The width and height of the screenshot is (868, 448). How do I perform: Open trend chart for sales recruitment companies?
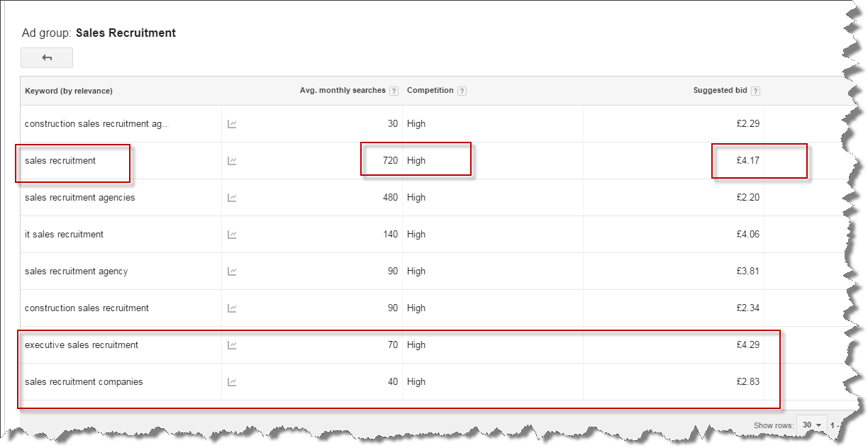tap(232, 382)
